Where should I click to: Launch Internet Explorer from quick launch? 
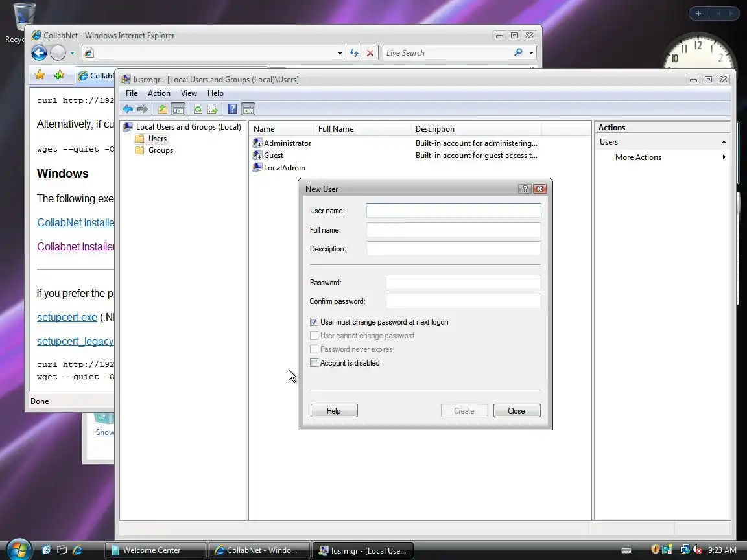[x=77, y=550]
